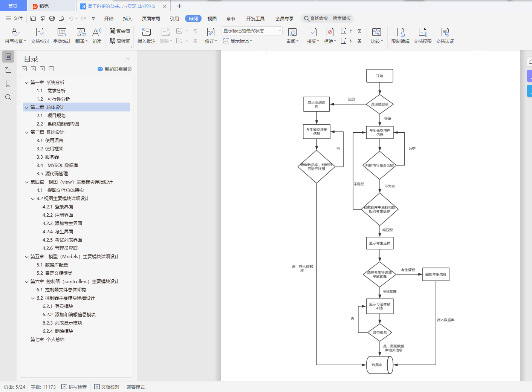Switch to the 引用 ribbon tab
532x392 pixels.
pyautogui.click(x=174, y=18)
